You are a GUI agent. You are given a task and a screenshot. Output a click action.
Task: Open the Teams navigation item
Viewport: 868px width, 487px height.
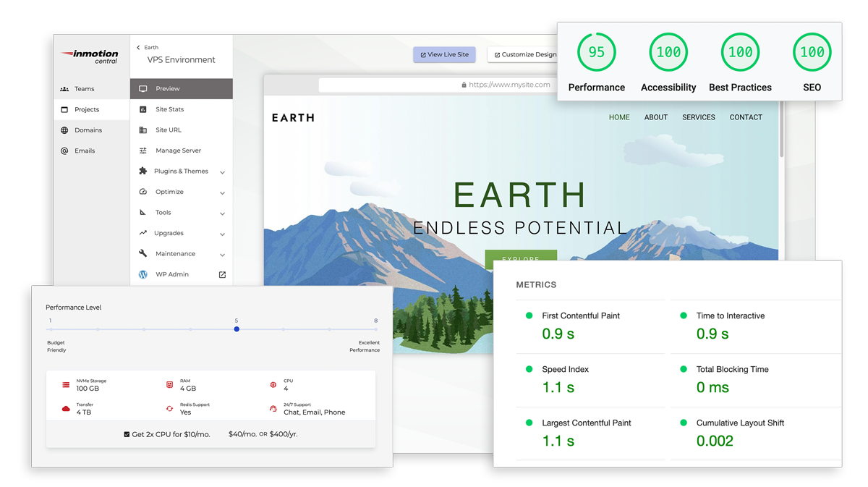pyautogui.click(x=84, y=89)
